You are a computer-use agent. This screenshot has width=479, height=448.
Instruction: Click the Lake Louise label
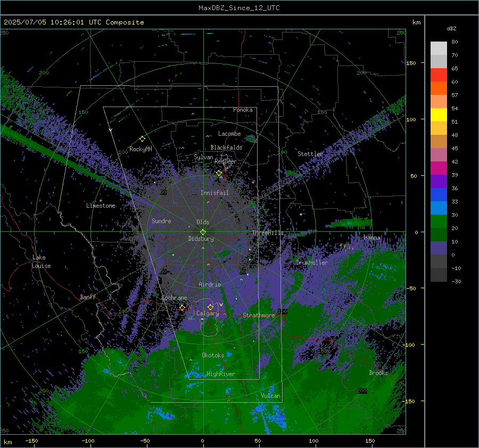coord(41,262)
